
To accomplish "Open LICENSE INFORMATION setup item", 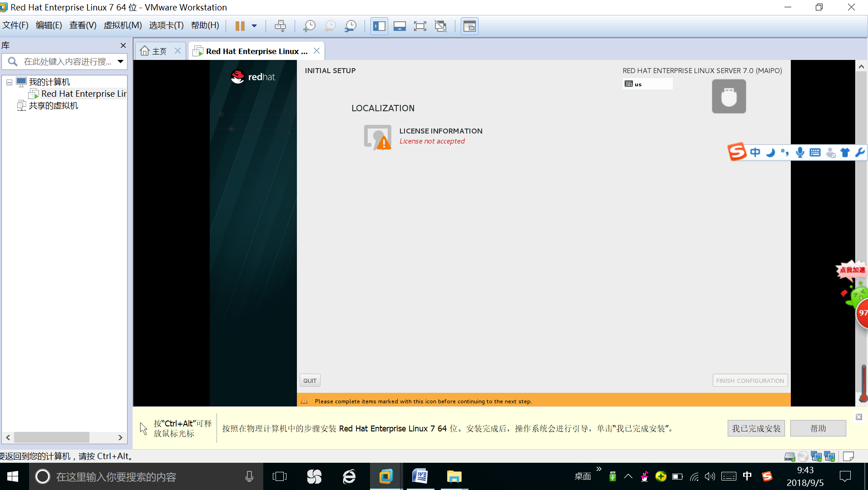I will click(423, 136).
